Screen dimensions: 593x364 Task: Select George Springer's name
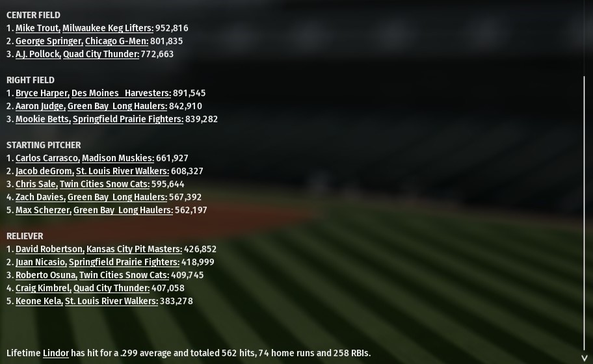(x=49, y=41)
